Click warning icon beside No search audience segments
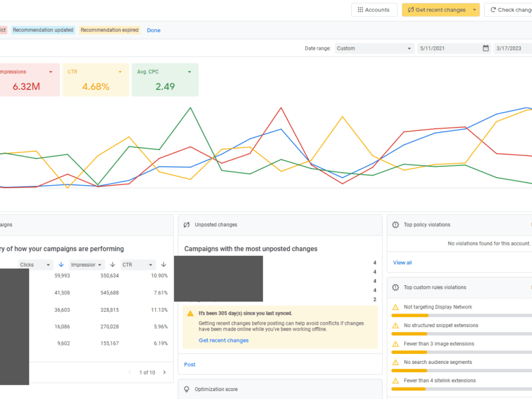Image resolution: width=532 pixels, height=399 pixels. 396,362
